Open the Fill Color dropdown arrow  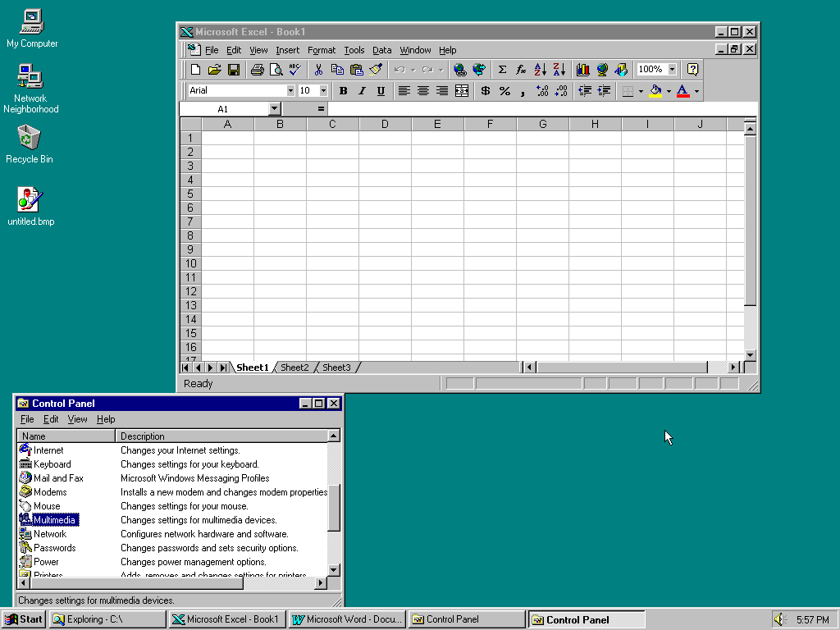coord(669,91)
